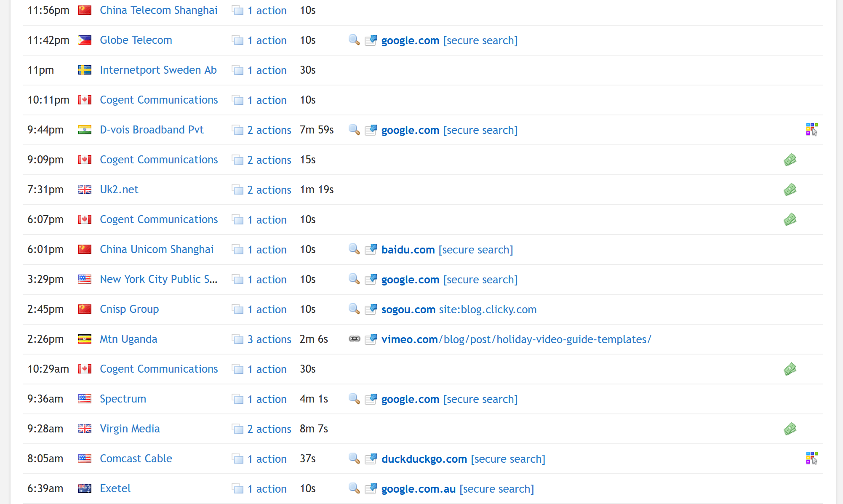Click the heatmap icon on D-vois Broadband row

[811, 129]
